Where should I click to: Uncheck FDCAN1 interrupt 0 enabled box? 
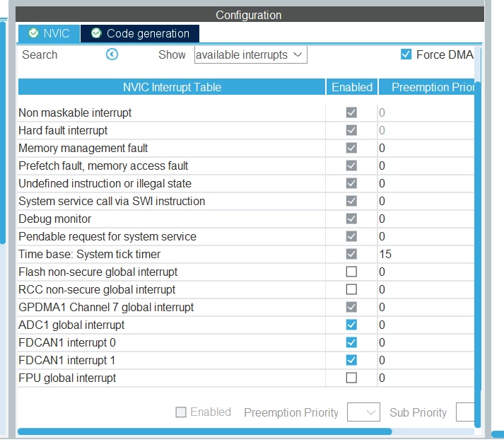351,342
